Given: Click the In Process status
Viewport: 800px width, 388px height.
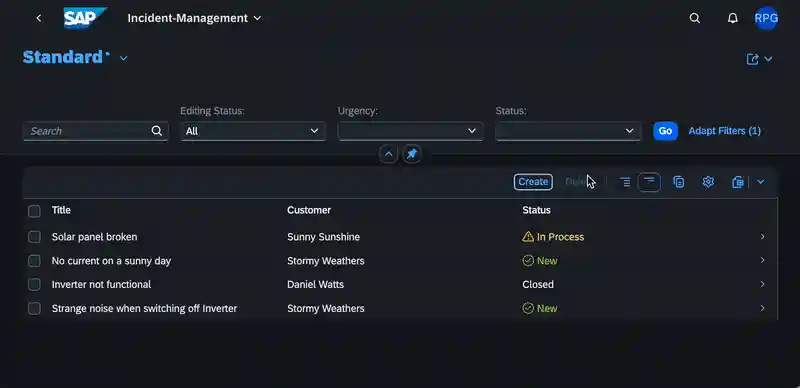Looking at the screenshot, I should coord(553,237).
